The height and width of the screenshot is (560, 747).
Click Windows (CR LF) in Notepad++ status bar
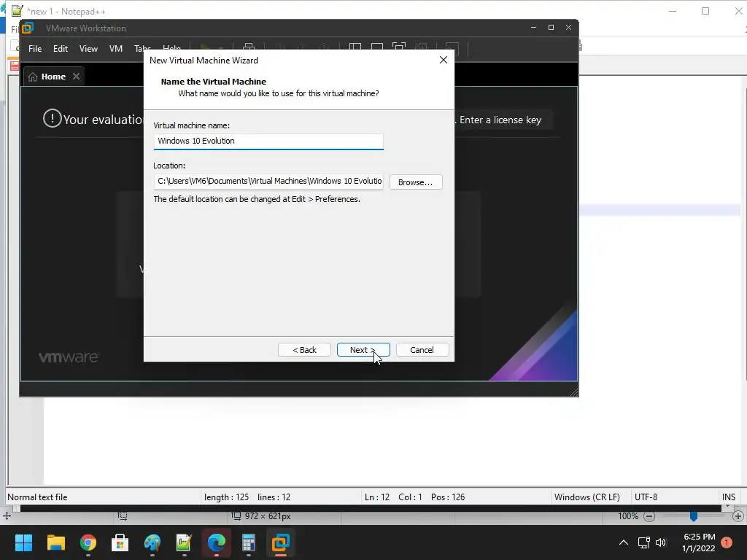point(587,497)
